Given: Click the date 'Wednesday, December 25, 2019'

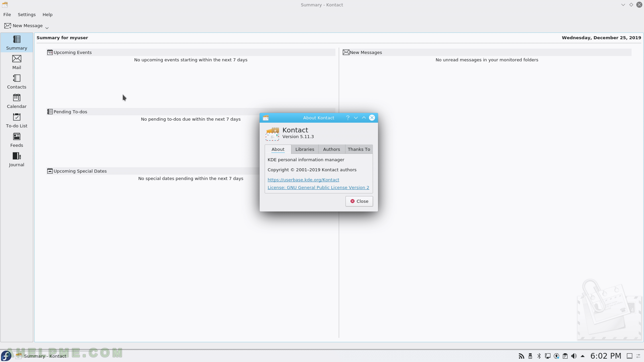Looking at the screenshot, I should click(x=601, y=38).
